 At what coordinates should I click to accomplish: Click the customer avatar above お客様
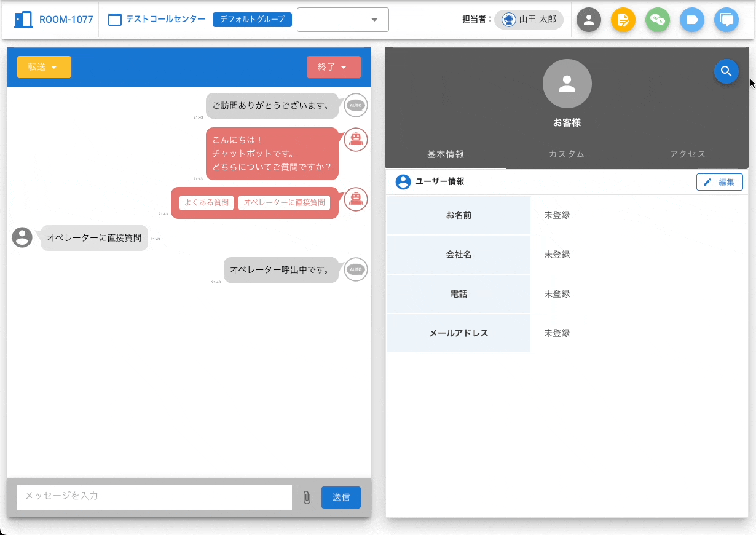[567, 84]
